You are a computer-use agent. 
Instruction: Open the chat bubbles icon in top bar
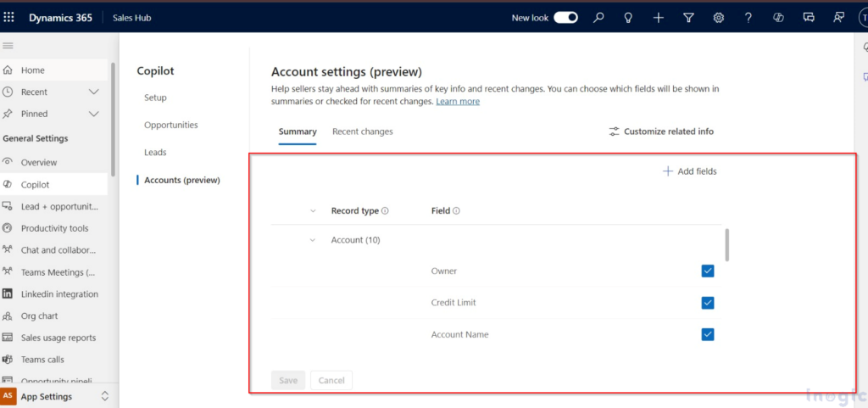click(809, 18)
